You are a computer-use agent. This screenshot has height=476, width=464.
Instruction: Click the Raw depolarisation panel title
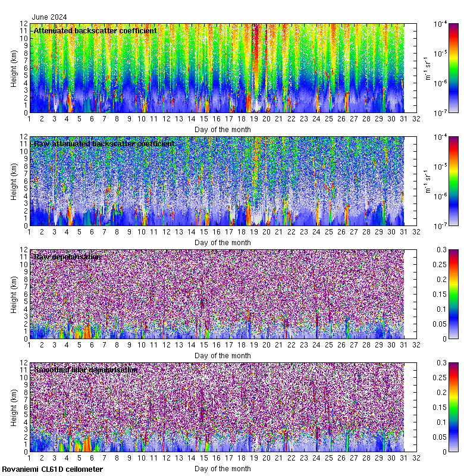pos(67,256)
